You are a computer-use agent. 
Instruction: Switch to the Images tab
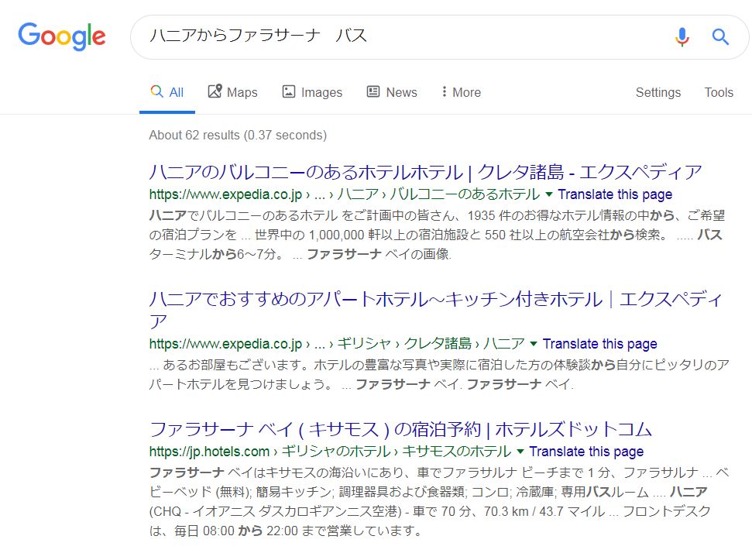click(312, 92)
